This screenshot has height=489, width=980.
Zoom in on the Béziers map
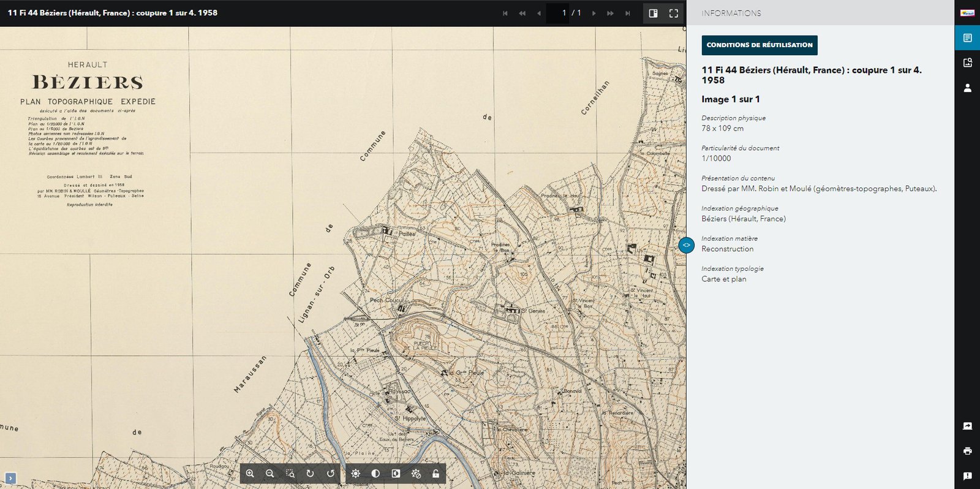(x=250, y=474)
